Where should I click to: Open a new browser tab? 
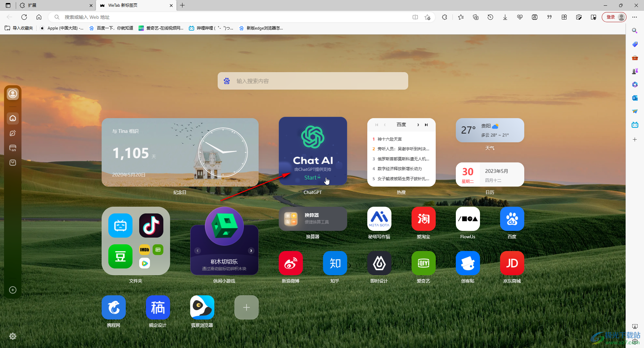click(x=182, y=5)
